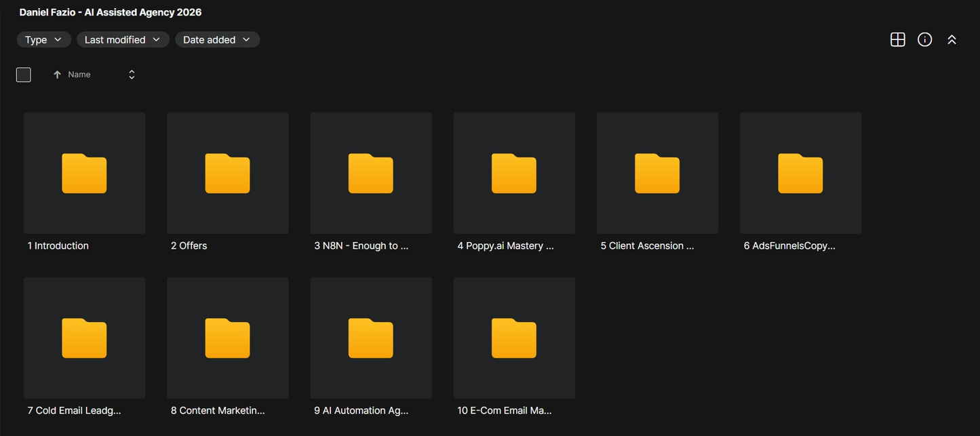The height and width of the screenshot is (436, 980).
Task: Click the '2 Offers' folder name
Action: coord(189,246)
